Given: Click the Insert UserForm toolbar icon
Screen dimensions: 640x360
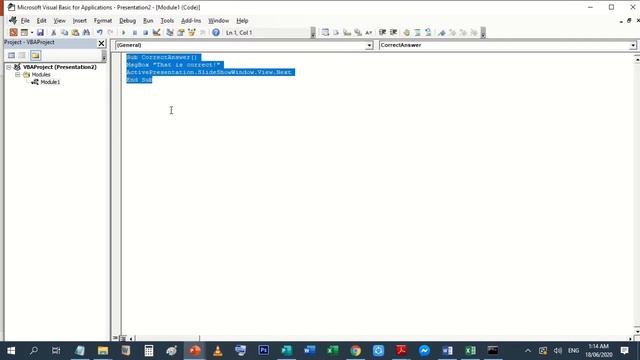Looking at the screenshot, I should [x=24, y=32].
